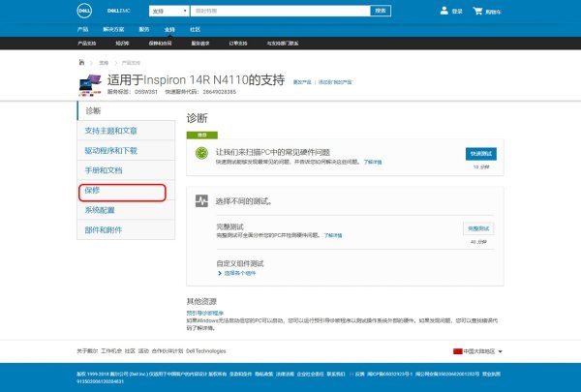This screenshot has height=392, width=581.
Task: Open 手册和文档 in the sidebar
Action: click(x=126, y=170)
